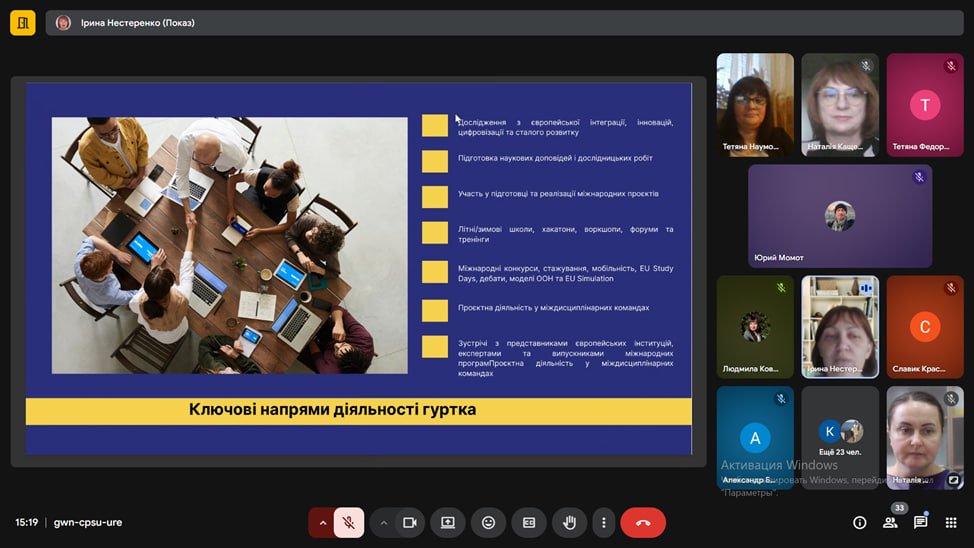The image size is (974, 548).
Task: Show the list of 33 participants
Action: [890, 522]
